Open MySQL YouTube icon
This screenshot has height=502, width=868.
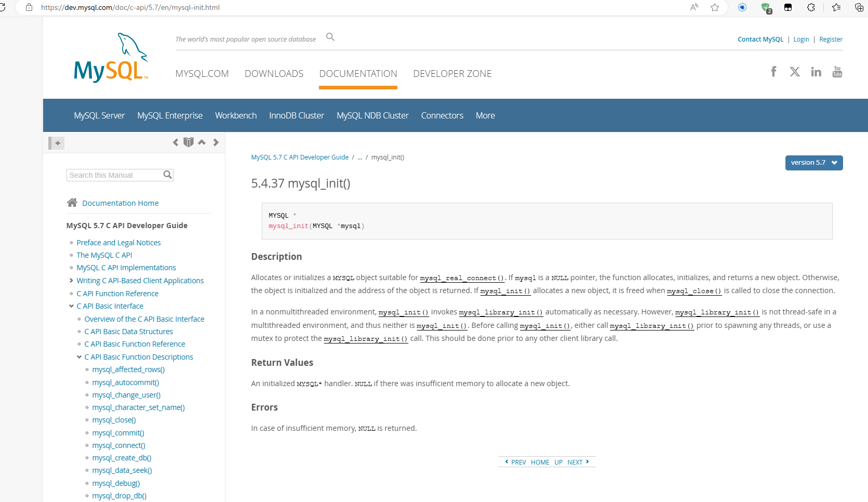(x=837, y=72)
